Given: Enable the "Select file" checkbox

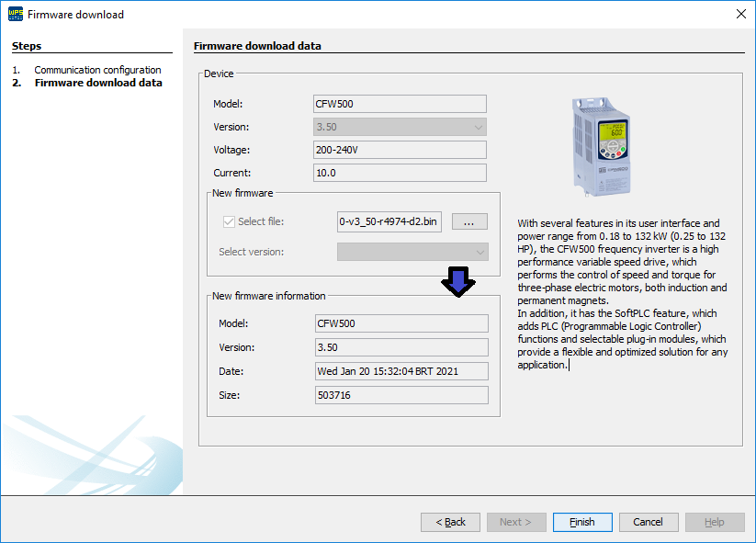Looking at the screenshot, I should pos(228,221).
